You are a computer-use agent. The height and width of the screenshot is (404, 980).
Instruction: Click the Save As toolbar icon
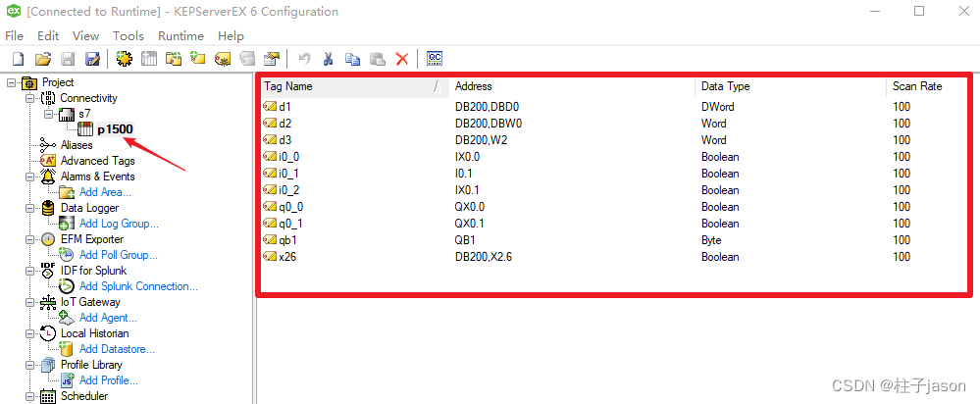[92, 59]
